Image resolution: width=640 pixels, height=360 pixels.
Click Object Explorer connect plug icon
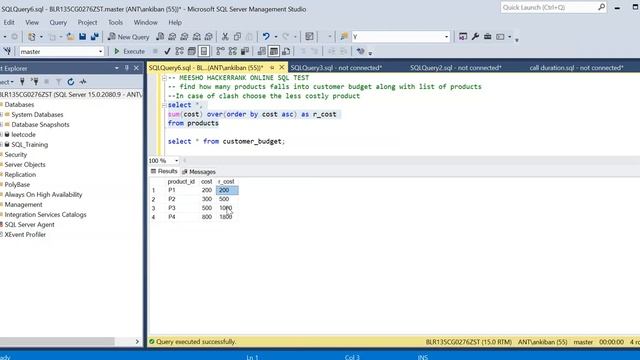[22, 82]
